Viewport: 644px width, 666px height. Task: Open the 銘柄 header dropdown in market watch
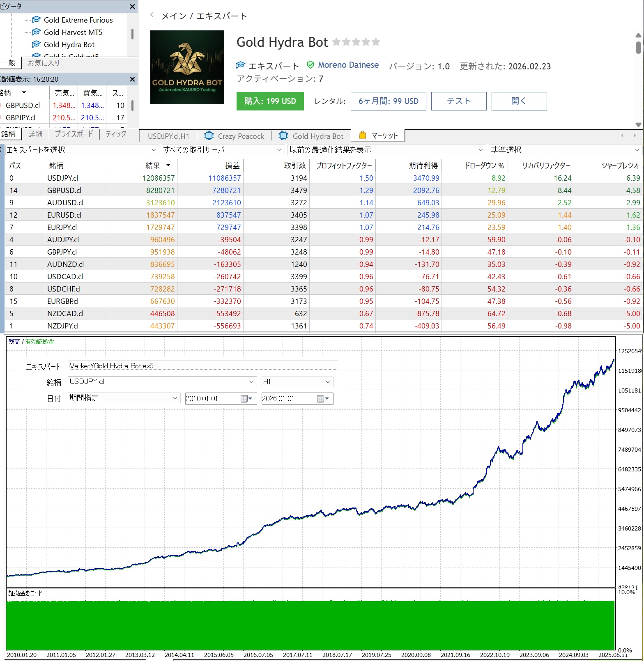click(24, 93)
